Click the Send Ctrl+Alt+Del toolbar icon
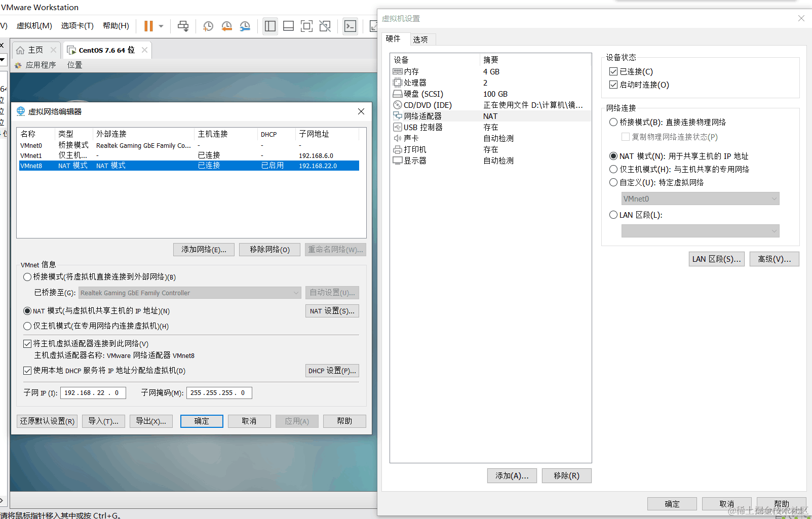This screenshot has width=812, height=519. pyautogui.click(x=183, y=26)
